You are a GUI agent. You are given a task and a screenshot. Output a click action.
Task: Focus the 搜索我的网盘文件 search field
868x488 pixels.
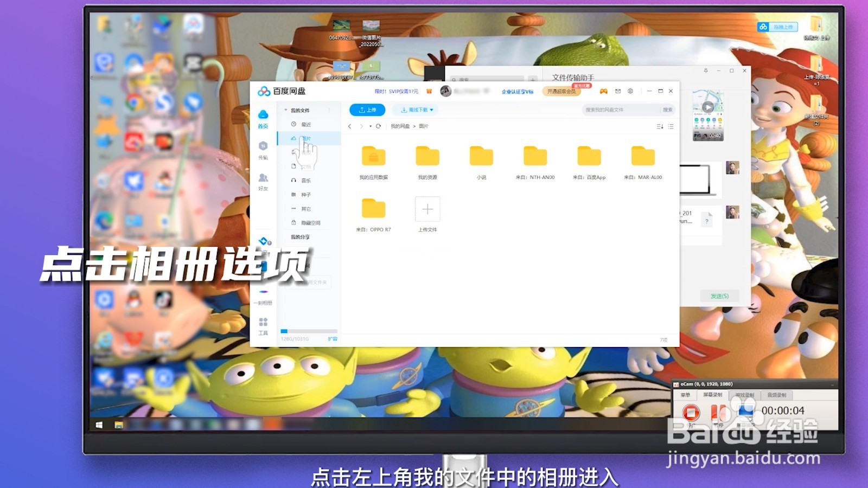621,110
